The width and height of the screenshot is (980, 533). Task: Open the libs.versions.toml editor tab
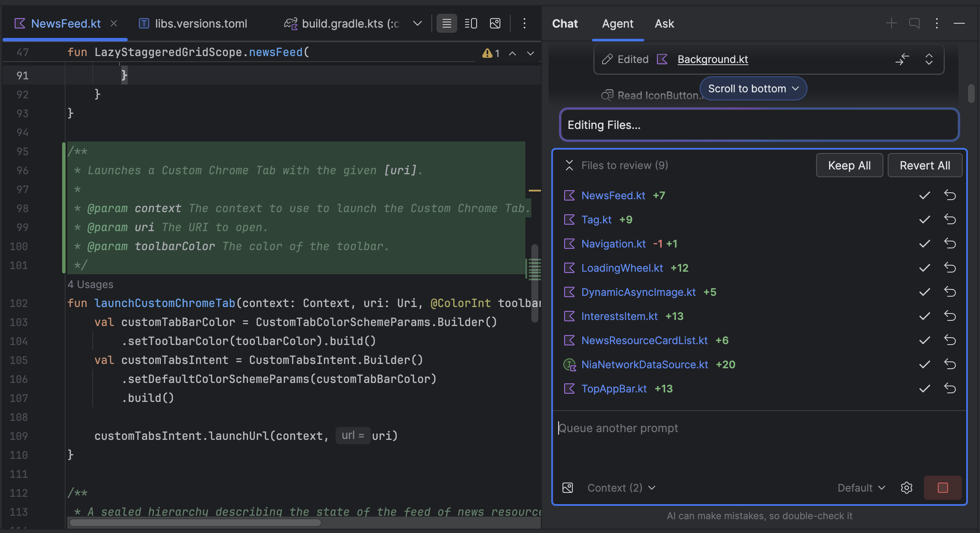click(x=201, y=24)
